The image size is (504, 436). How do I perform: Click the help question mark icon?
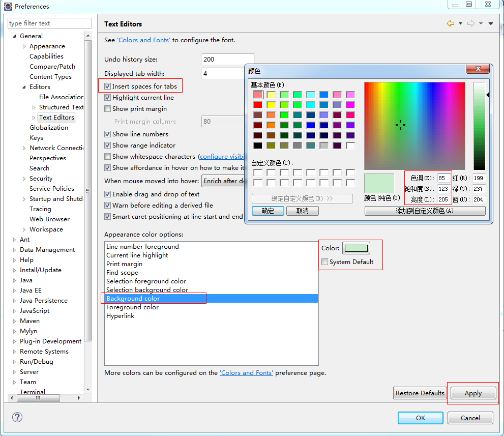(x=17, y=417)
